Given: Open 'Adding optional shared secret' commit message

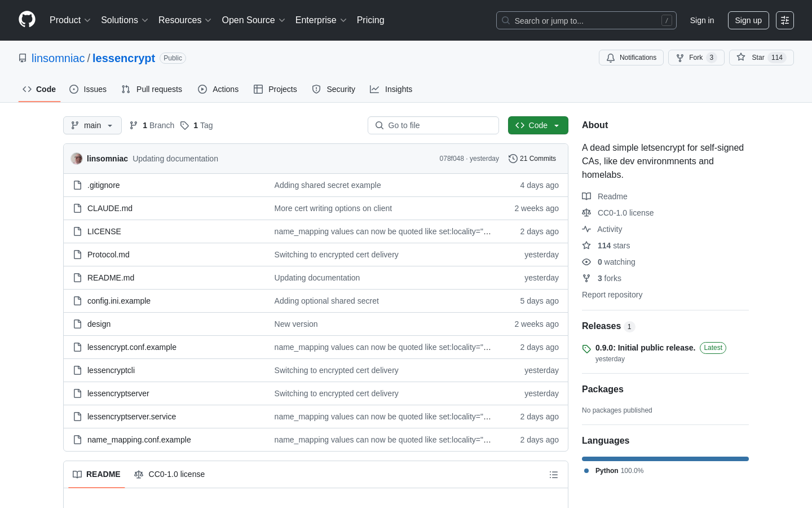Looking at the screenshot, I should (326, 301).
